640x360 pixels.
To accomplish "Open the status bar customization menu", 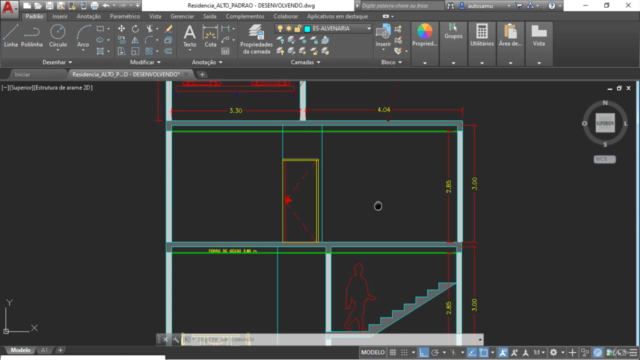I will pos(633,352).
